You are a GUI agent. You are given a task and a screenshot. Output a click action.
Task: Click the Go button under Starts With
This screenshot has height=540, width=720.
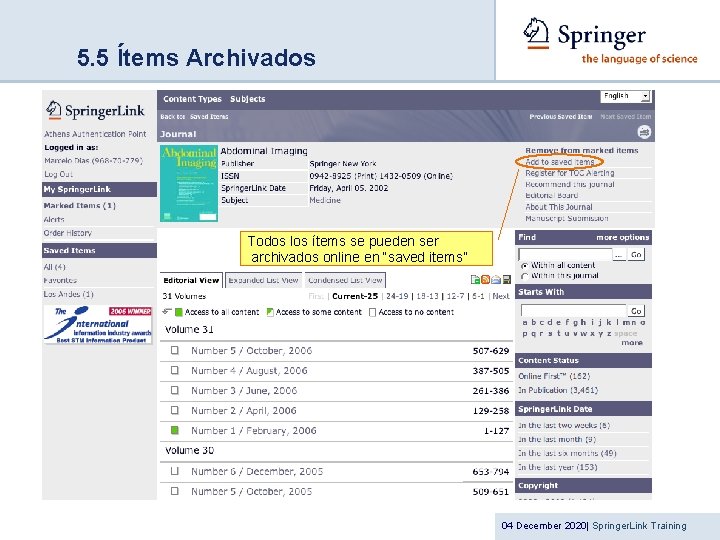coord(636,311)
